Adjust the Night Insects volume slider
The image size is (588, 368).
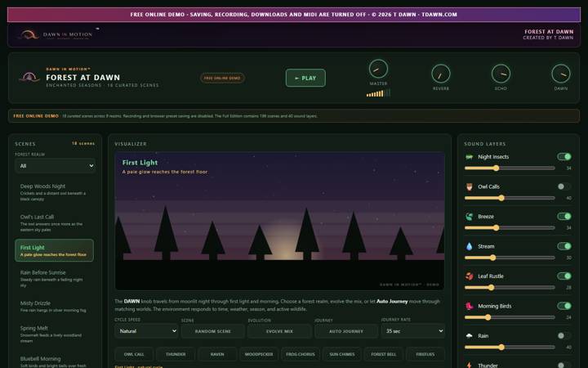[510, 168]
